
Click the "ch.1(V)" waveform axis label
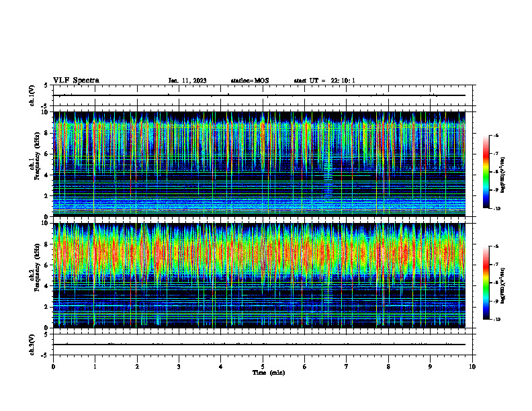tap(32, 95)
